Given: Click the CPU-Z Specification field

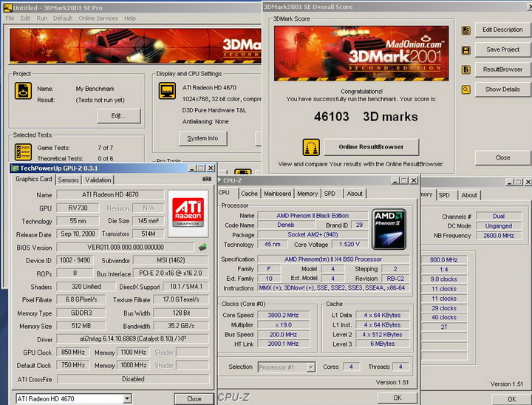Looking at the screenshot, I should click(333, 259).
